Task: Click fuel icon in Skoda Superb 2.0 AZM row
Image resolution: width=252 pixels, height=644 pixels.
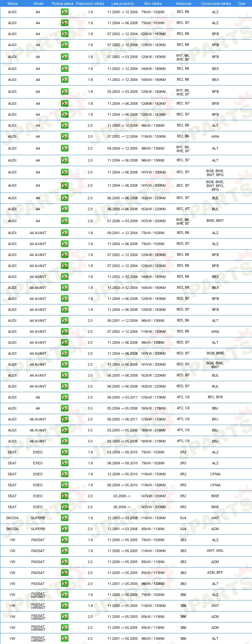Action: coord(64,529)
